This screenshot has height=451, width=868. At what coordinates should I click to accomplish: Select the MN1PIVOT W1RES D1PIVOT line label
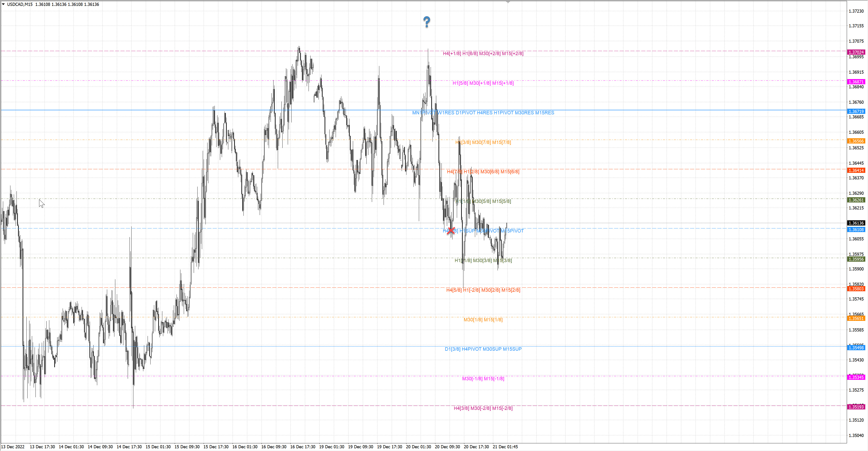pos(483,113)
